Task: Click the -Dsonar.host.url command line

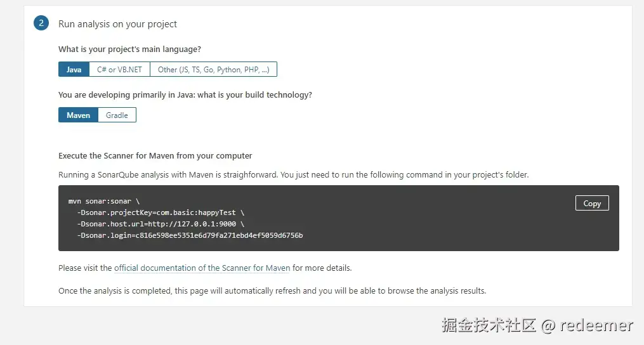Action: (160, 224)
